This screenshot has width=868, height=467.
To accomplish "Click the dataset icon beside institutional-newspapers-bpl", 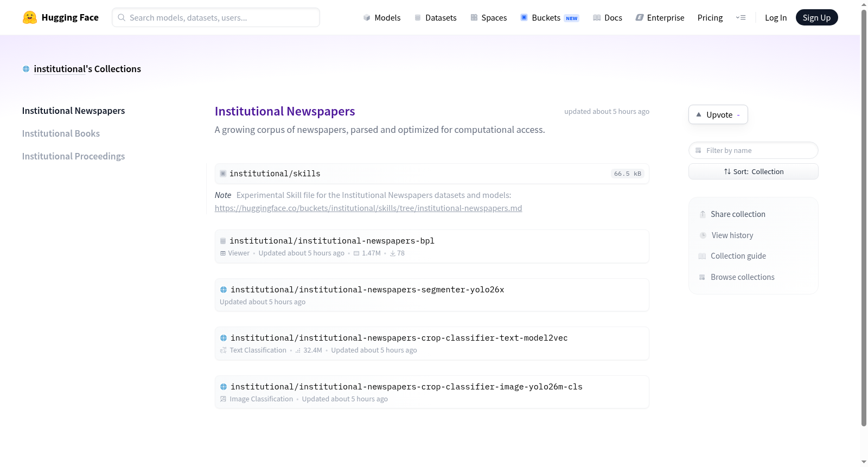I will (223, 241).
